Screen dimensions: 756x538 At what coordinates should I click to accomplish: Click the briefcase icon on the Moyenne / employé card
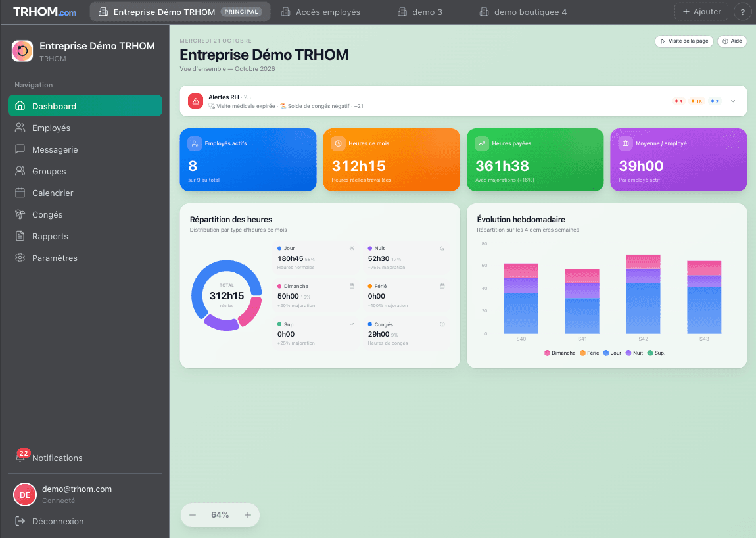(x=625, y=143)
